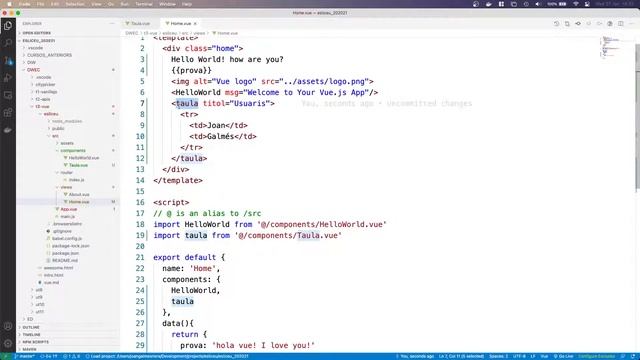Open the Help menu in the menu bar

187,4
